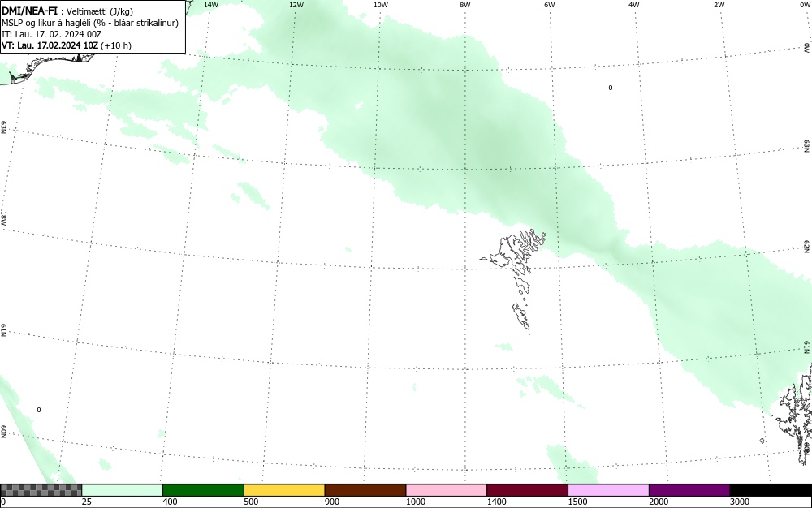Click the rotated 62N latitude label
The height and width of the screenshot is (508, 812).
pyautogui.click(x=807, y=246)
